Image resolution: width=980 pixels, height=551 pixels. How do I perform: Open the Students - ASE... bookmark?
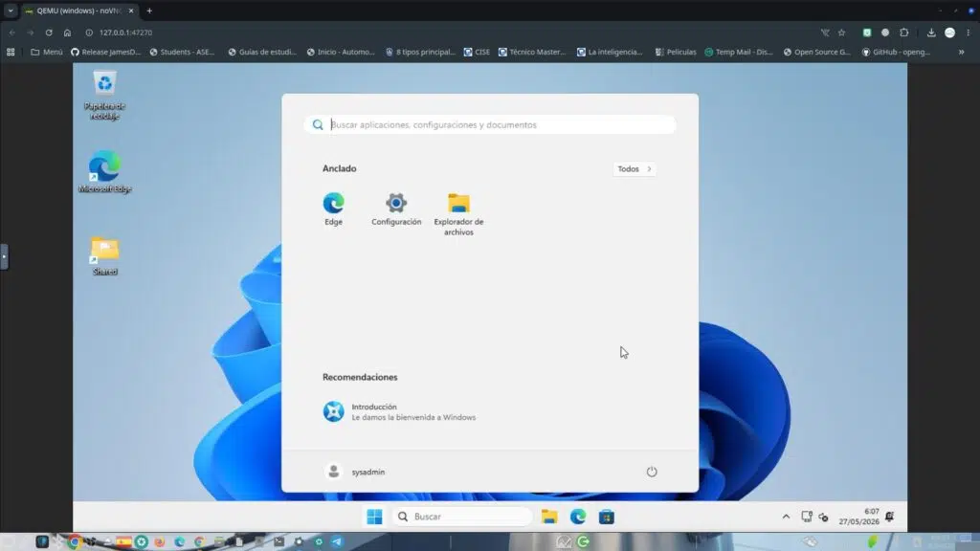click(x=182, y=52)
